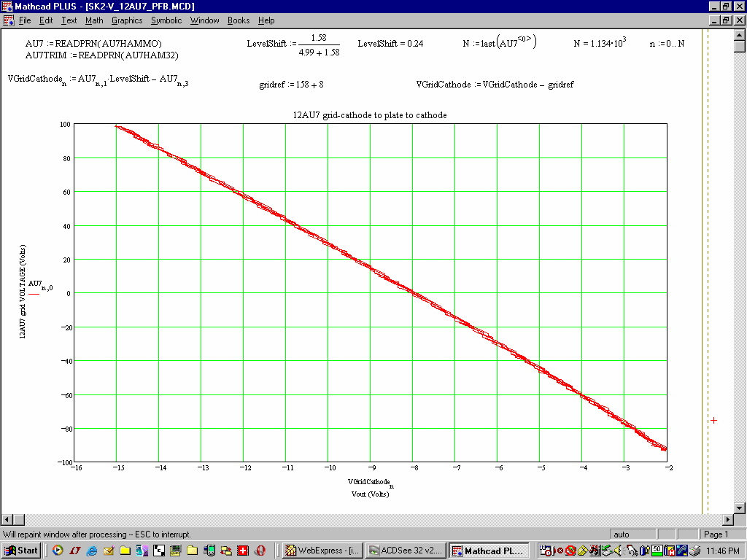747x560 pixels.
Task: Open red cross icon in quick launch
Action: click(x=243, y=551)
